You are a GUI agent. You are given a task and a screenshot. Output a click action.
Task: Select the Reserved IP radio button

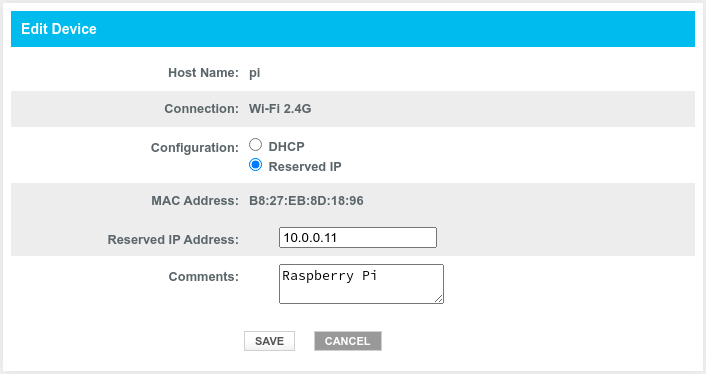coord(255,165)
